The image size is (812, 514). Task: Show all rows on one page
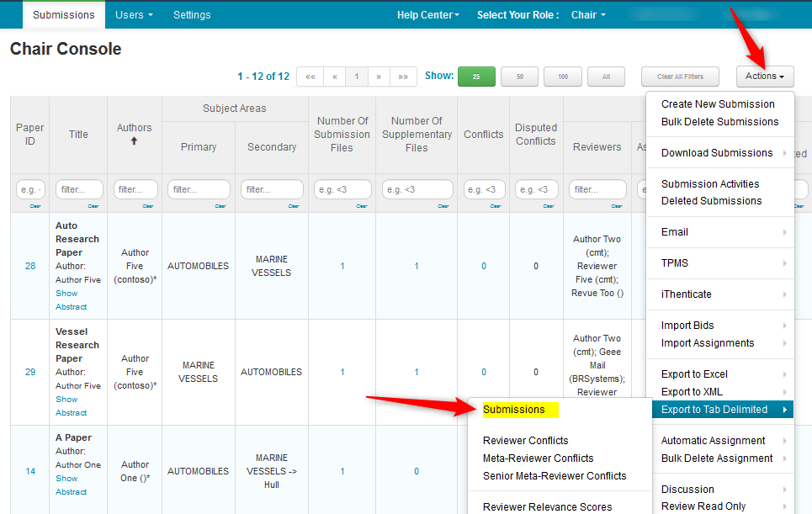coord(606,77)
